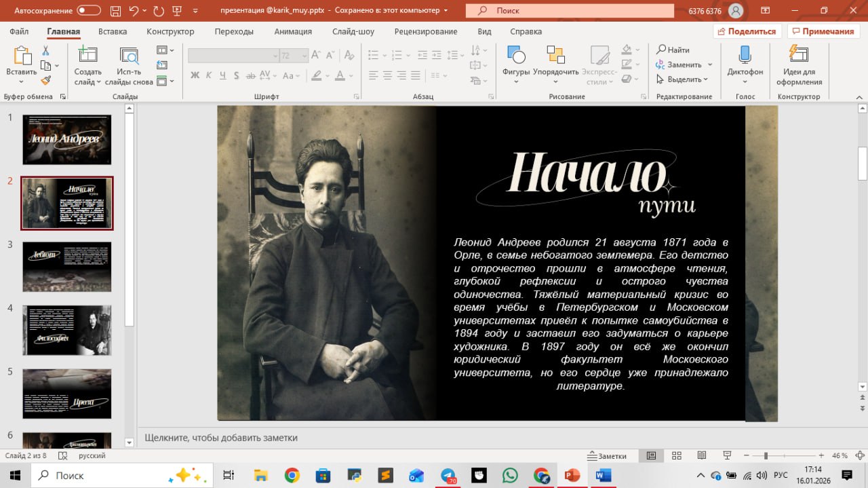This screenshot has width=868, height=488.
Task: Click the Save floppy disk icon
Action: pos(115,11)
